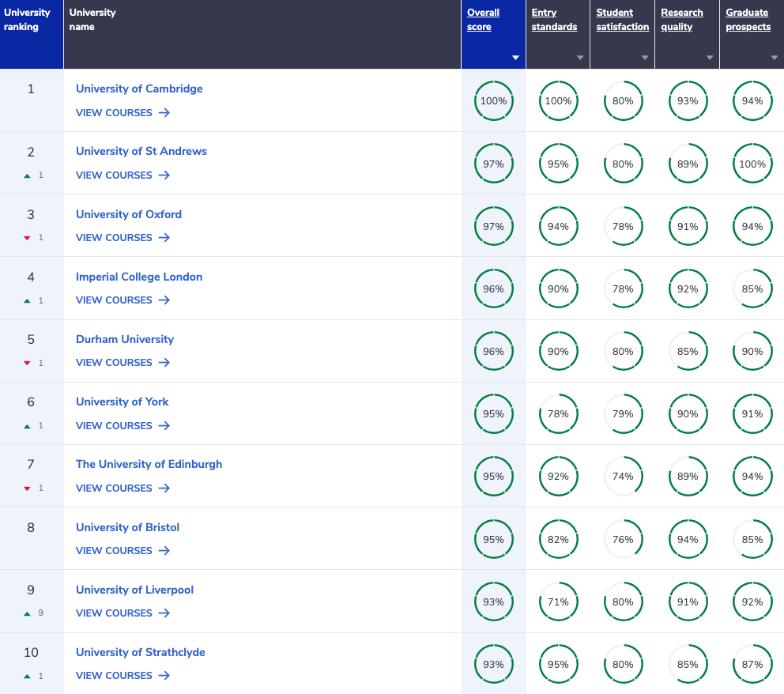Click the VIEW COURSES arrow icon for Strathclyde

164,676
